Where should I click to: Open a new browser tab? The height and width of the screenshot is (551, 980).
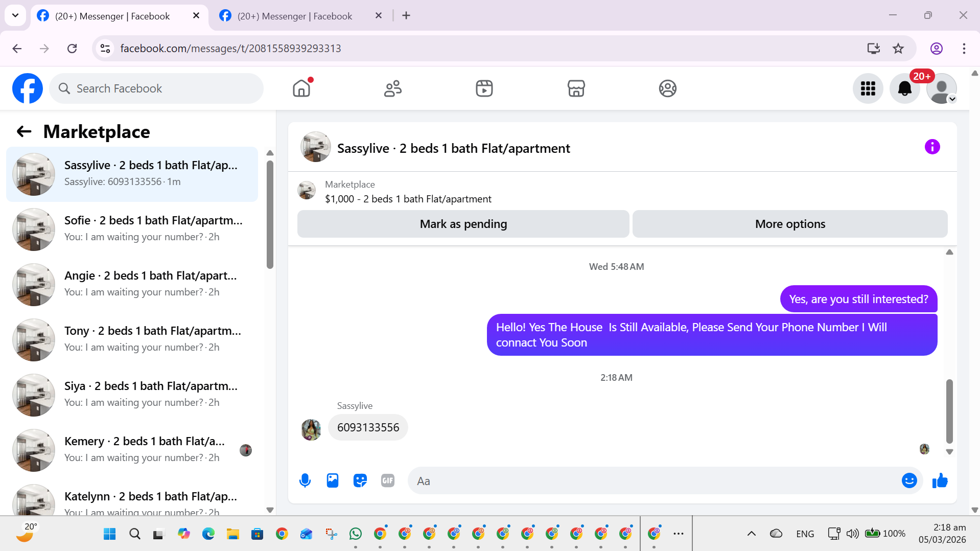(x=406, y=16)
